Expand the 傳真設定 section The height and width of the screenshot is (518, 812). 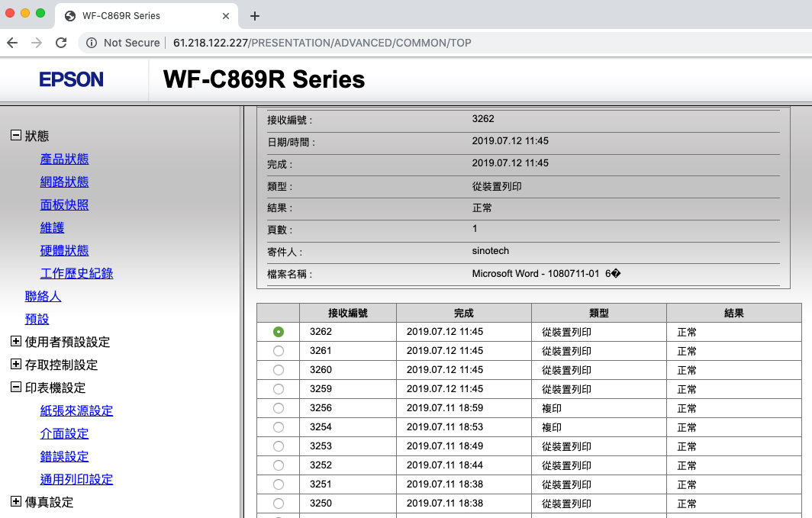(16, 501)
